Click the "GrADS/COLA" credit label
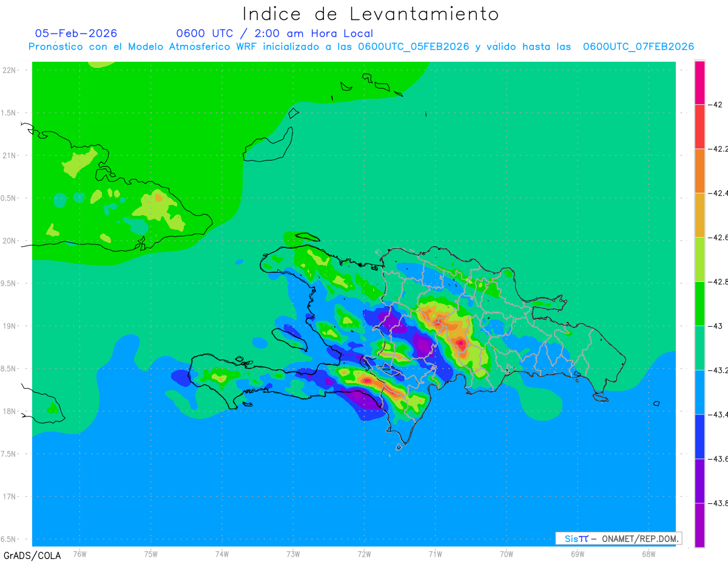 pos(32,555)
